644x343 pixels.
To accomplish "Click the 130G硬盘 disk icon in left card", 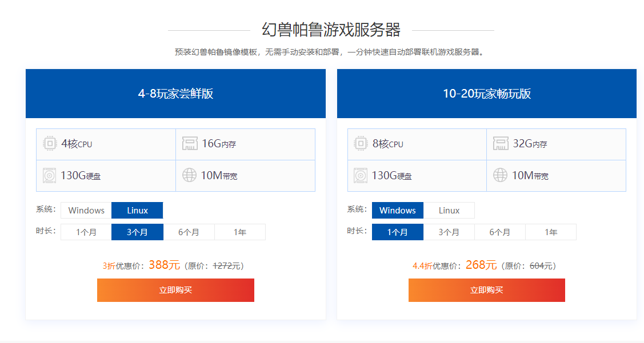I will pyautogui.click(x=50, y=175).
